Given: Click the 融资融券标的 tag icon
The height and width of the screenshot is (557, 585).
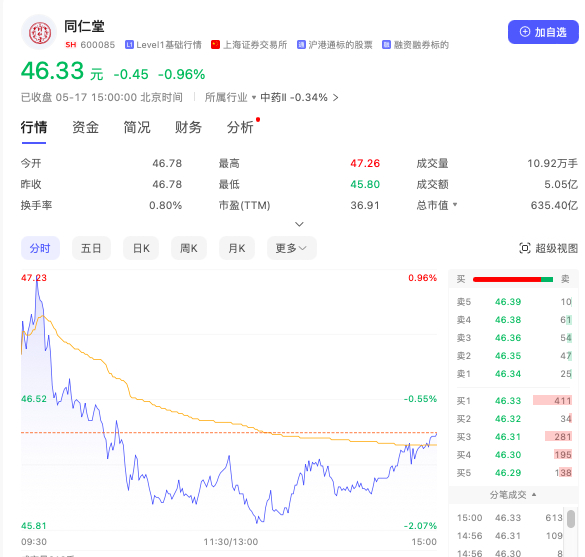Looking at the screenshot, I should (387, 45).
